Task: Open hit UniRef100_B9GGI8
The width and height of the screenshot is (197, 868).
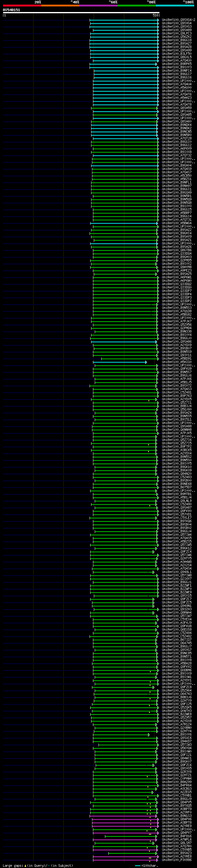Action: [177, 40]
